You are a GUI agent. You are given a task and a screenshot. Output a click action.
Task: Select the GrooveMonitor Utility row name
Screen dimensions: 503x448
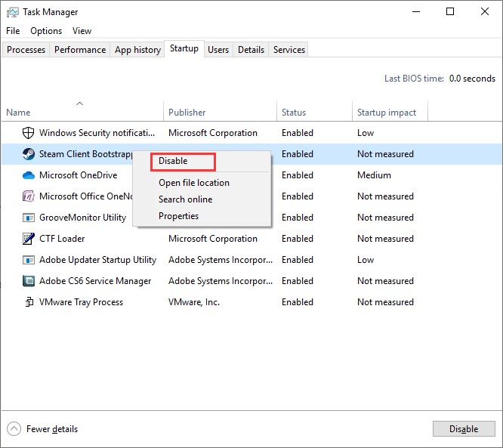point(83,218)
